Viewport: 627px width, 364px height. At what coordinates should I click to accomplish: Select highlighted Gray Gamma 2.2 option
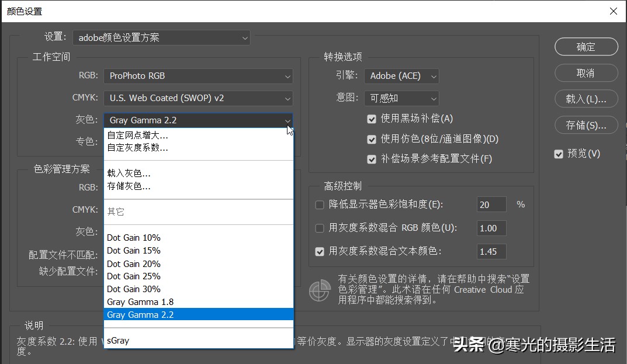coord(199,314)
